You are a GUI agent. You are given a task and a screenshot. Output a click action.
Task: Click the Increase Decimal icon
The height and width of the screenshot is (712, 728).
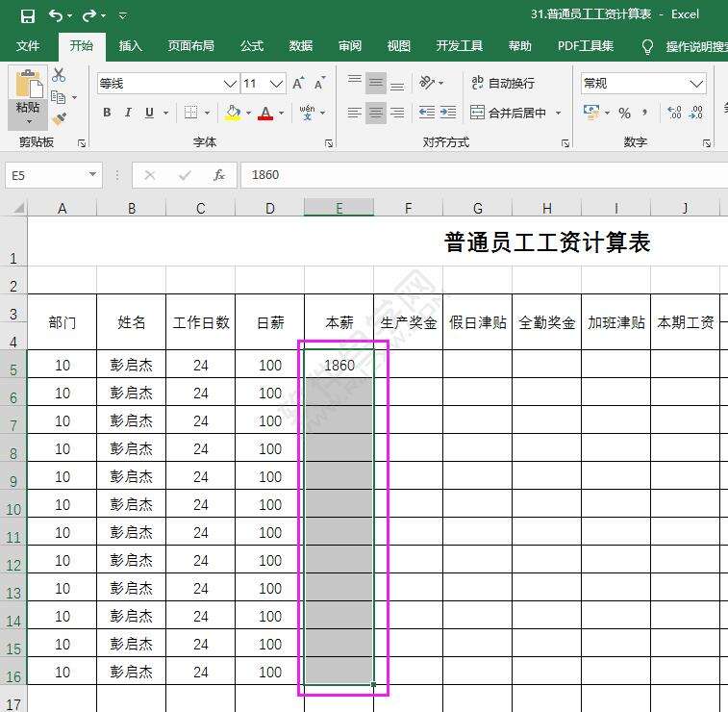click(674, 113)
